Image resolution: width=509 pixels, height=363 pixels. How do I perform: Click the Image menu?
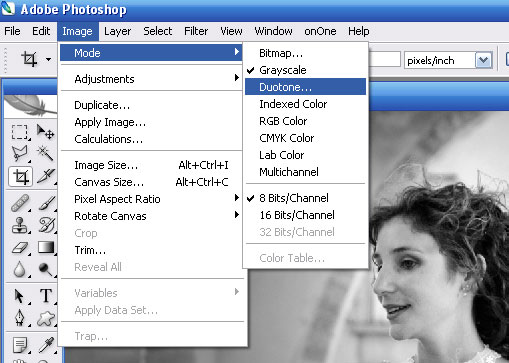(x=78, y=31)
